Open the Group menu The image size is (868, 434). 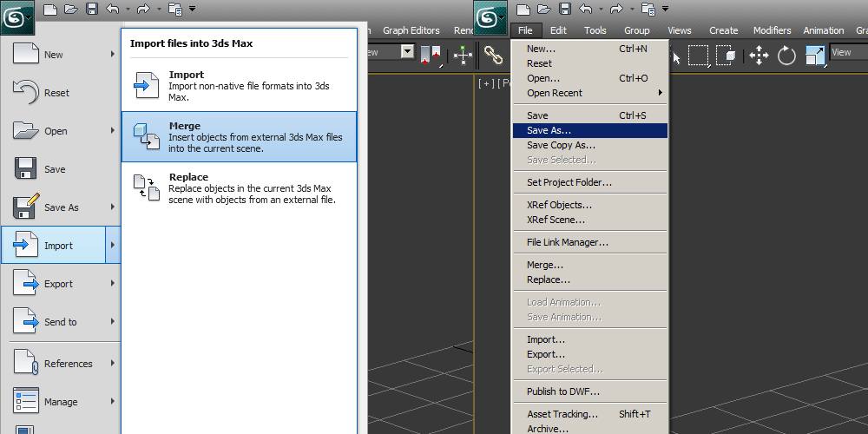point(636,30)
